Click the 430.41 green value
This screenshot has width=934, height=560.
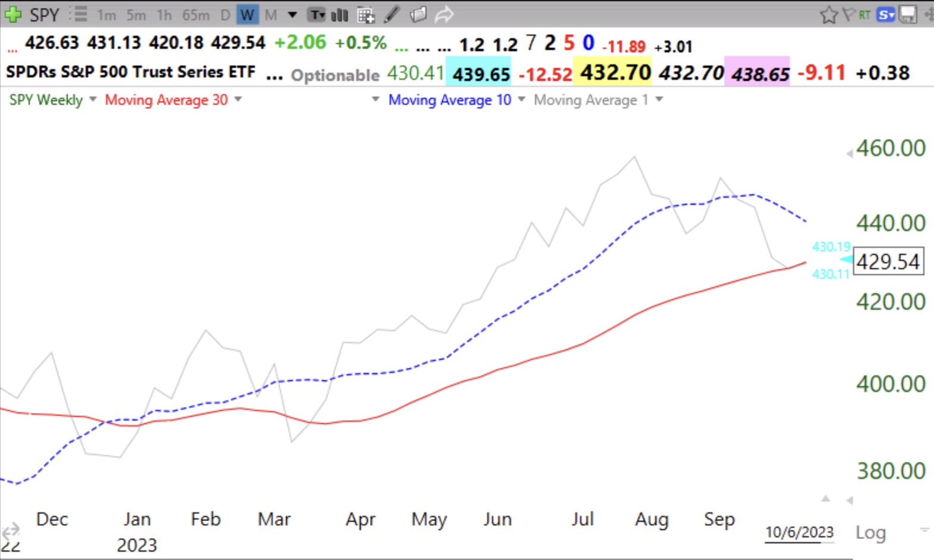coord(415,73)
